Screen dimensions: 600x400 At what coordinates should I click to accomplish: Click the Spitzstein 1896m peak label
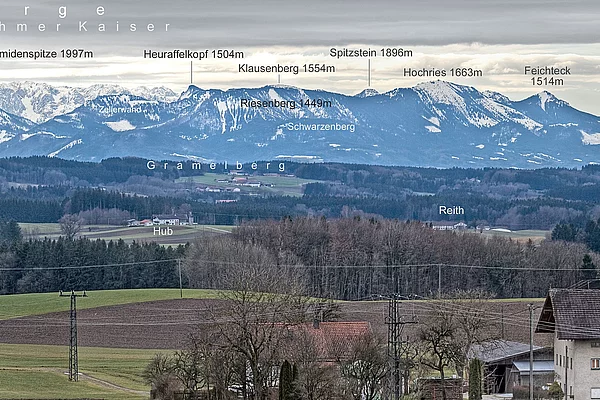coord(370,52)
